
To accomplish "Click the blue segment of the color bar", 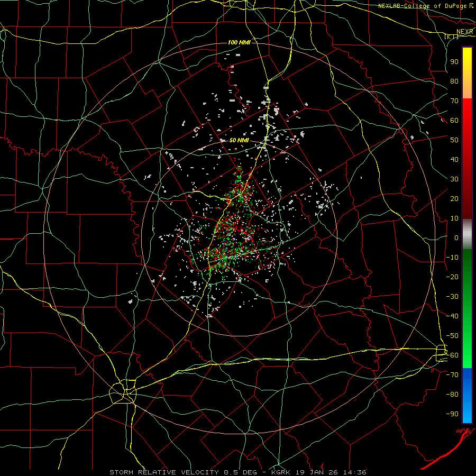I will (x=467, y=395).
